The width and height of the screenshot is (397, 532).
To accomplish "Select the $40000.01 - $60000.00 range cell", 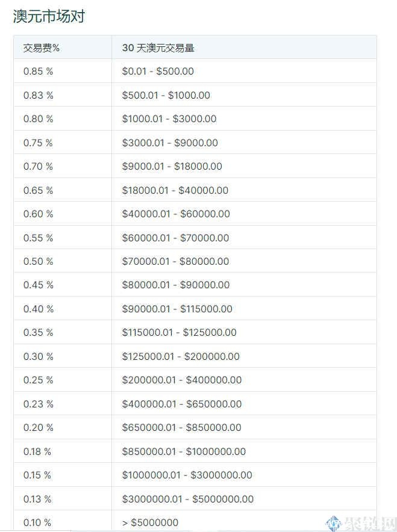I will (x=176, y=214).
